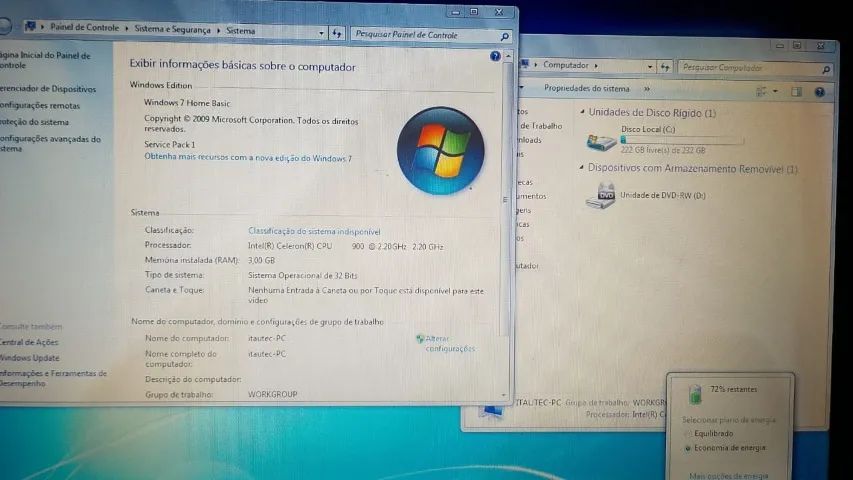
Task: Click Sistema breadcrumb item
Action: coord(240,31)
